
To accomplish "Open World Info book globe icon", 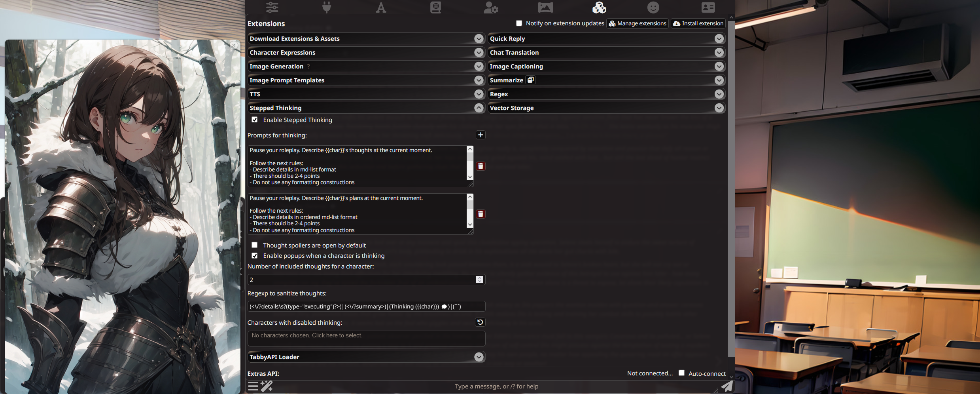I will pos(435,7).
